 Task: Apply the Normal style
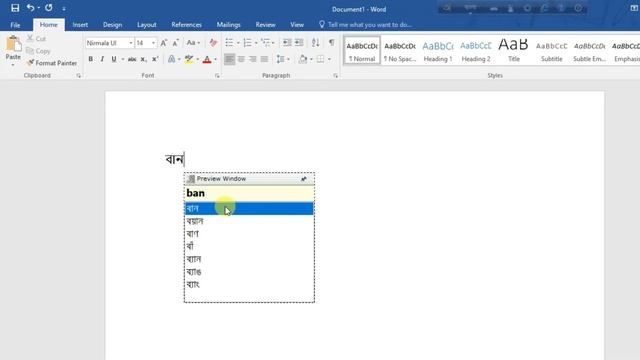click(362, 50)
